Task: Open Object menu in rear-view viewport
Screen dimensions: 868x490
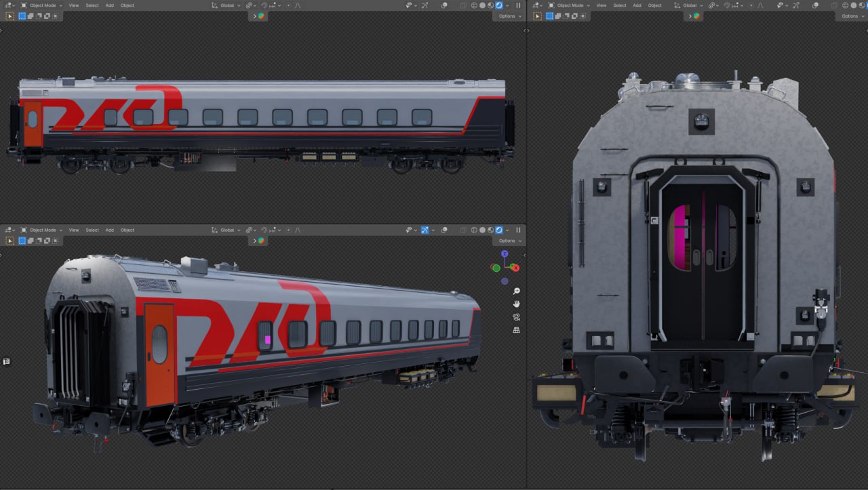Action: [x=655, y=5]
